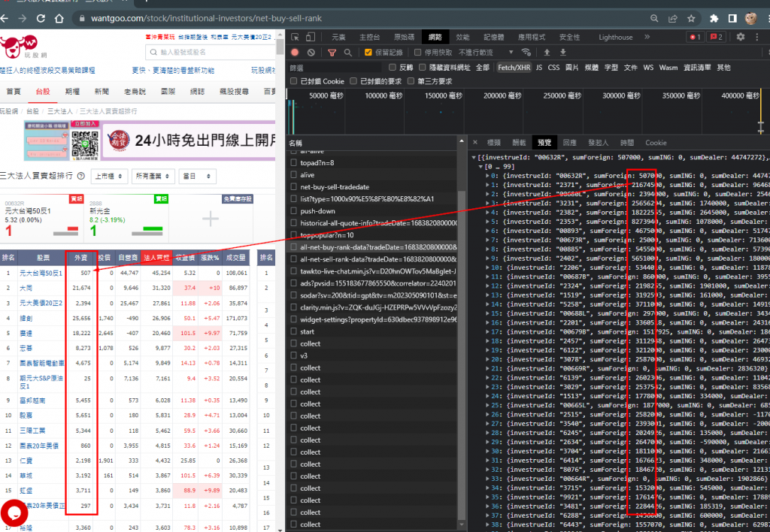Image resolution: width=770 pixels, height=532 pixels.
Task: Switch to the 元素 DevTools tab
Action: point(338,37)
